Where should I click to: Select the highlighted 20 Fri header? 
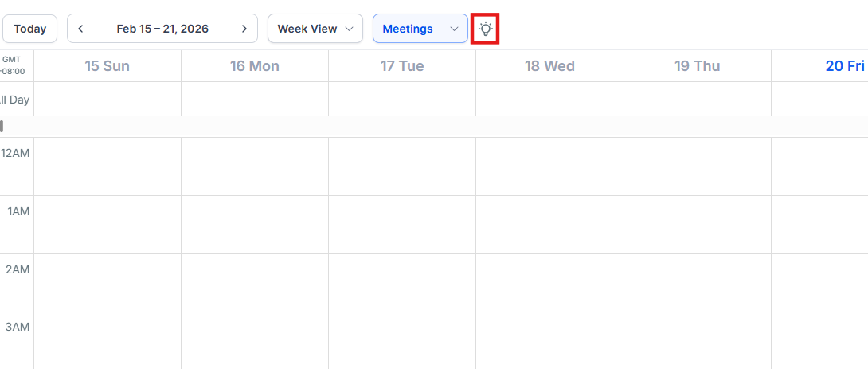(x=844, y=66)
